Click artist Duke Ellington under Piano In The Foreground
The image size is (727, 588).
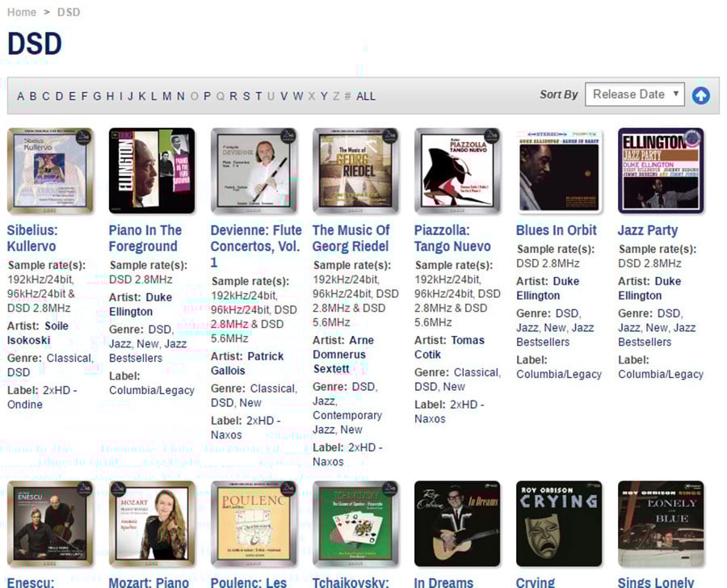(141, 304)
